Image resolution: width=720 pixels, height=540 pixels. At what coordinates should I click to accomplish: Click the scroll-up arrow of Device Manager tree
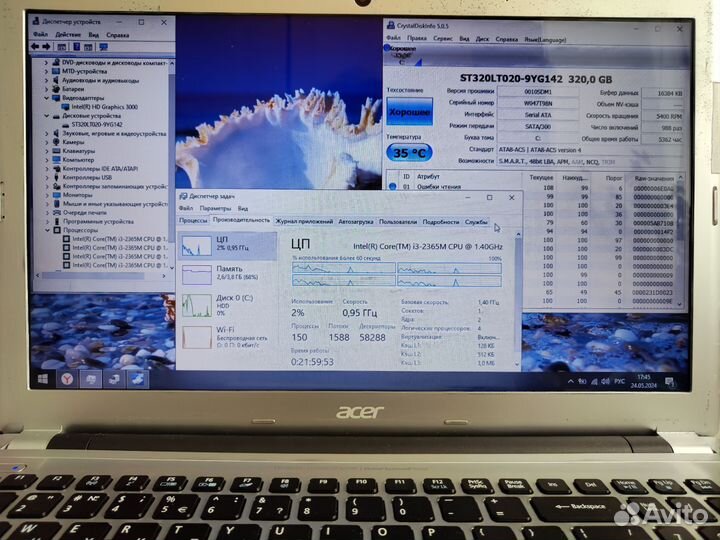[172, 62]
